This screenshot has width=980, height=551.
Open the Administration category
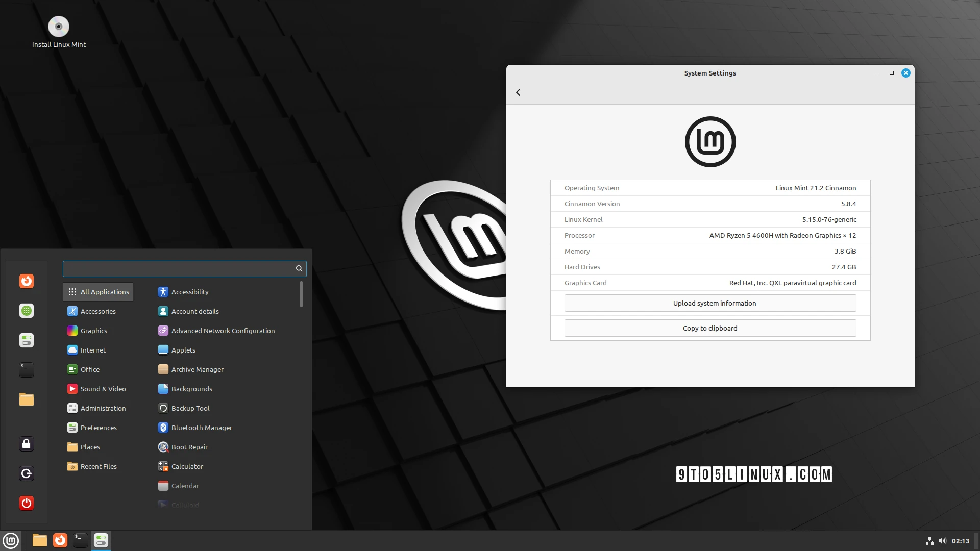(103, 408)
